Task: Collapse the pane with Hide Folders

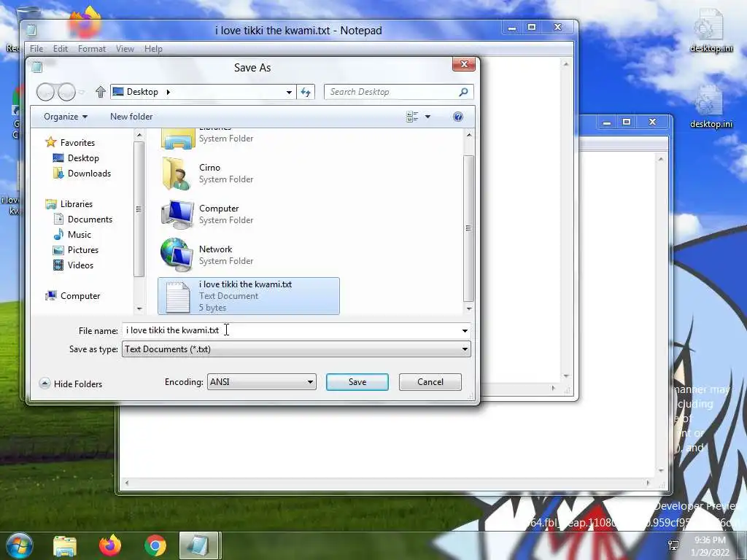Action: click(71, 384)
